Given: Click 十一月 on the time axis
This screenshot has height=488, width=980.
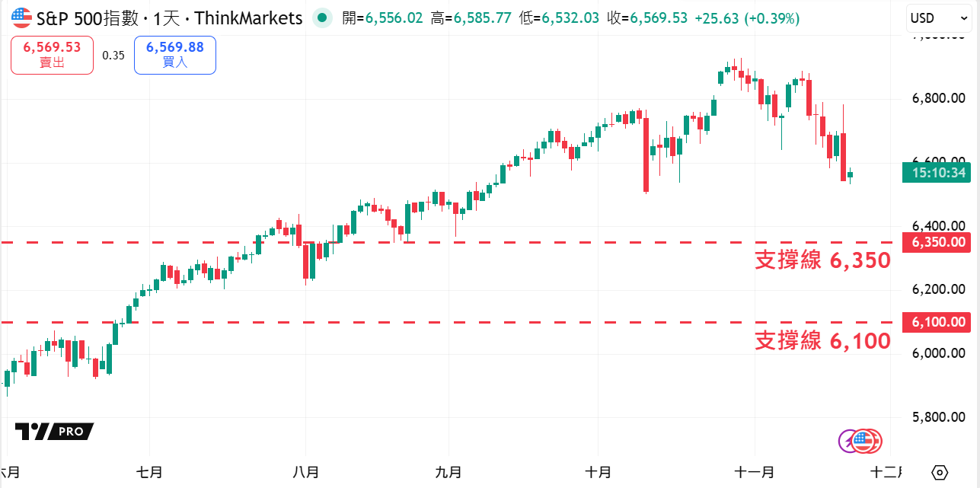Looking at the screenshot, I should [755, 472].
